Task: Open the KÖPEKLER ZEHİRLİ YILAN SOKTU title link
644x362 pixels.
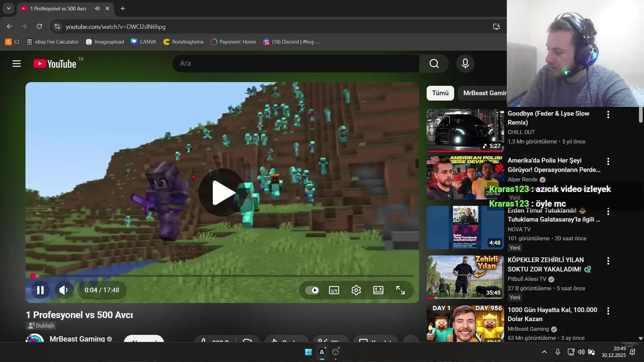Action: [x=549, y=264]
